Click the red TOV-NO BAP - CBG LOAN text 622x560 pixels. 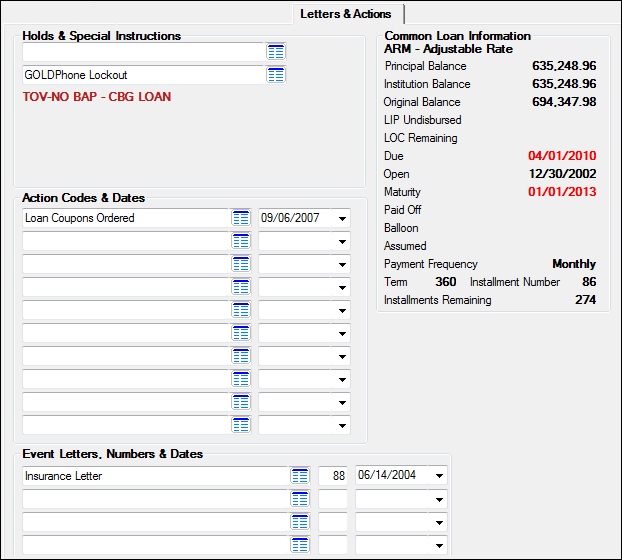tap(97, 97)
